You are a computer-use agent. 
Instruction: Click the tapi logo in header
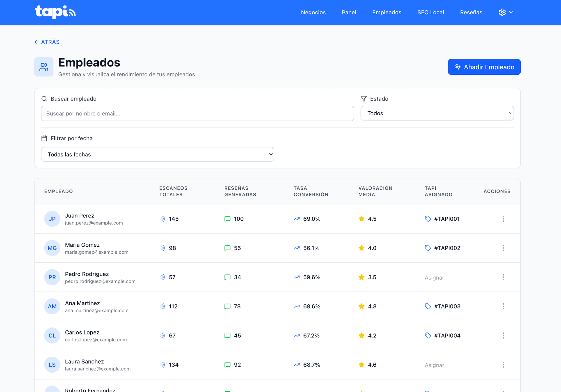[55, 12]
